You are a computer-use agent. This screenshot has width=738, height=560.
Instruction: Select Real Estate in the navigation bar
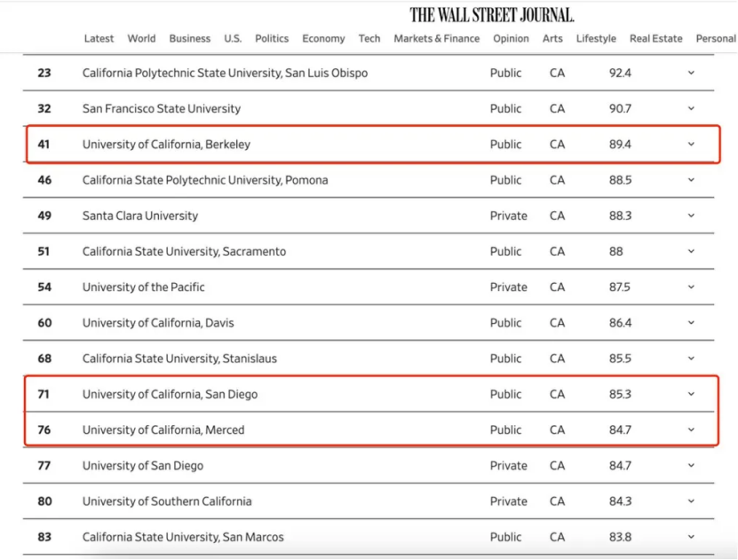click(x=655, y=38)
